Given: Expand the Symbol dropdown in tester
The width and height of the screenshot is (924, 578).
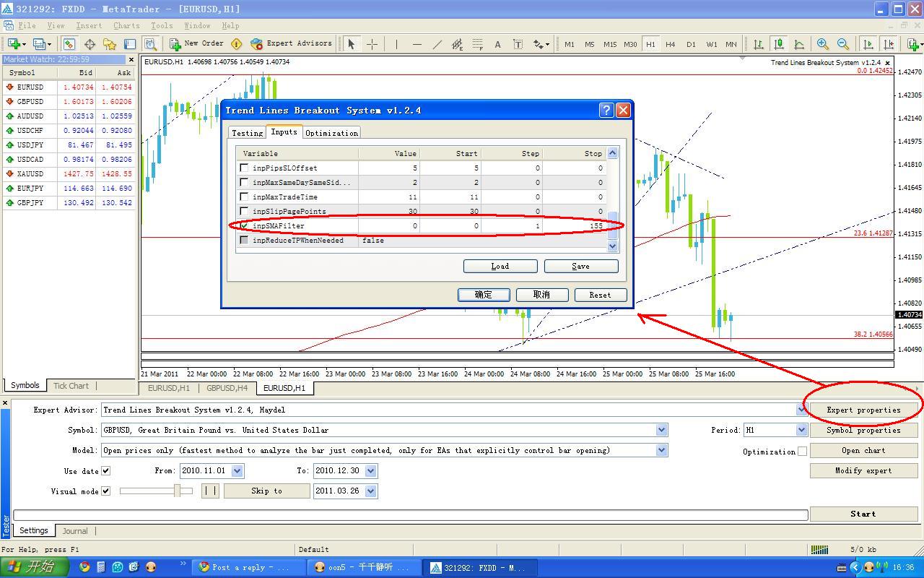Looking at the screenshot, I should pos(662,430).
